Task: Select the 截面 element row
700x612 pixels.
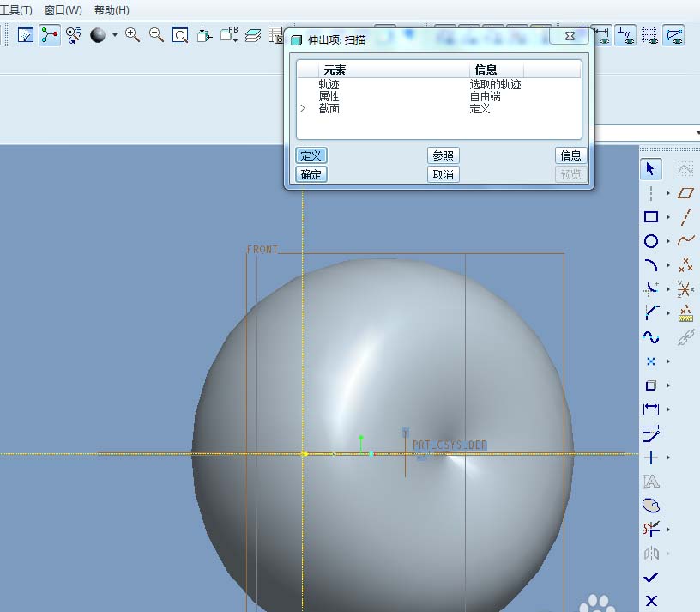Action: coord(439,108)
